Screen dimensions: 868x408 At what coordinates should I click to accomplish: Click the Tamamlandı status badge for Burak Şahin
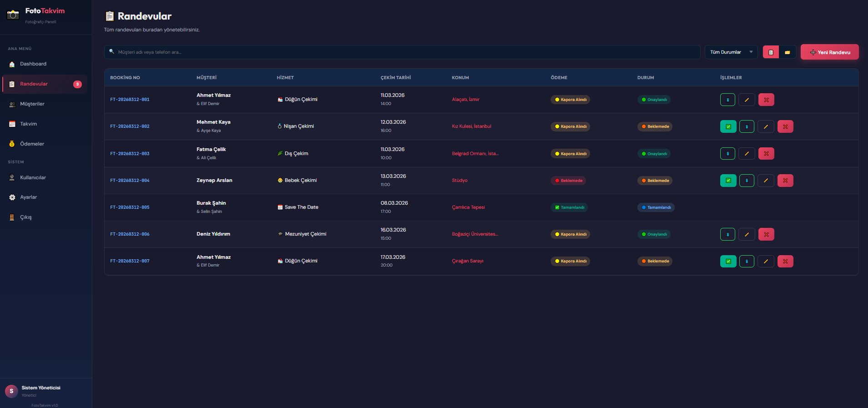pyautogui.click(x=656, y=207)
